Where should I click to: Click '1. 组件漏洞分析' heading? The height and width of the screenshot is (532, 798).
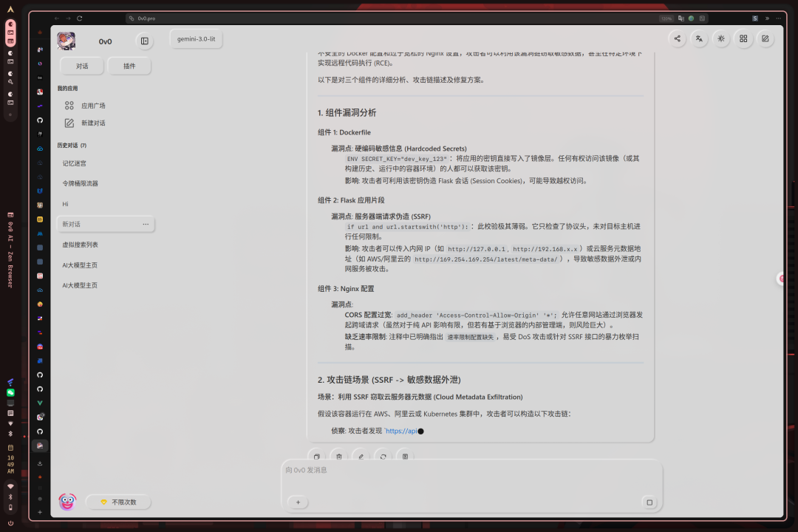coord(347,113)
